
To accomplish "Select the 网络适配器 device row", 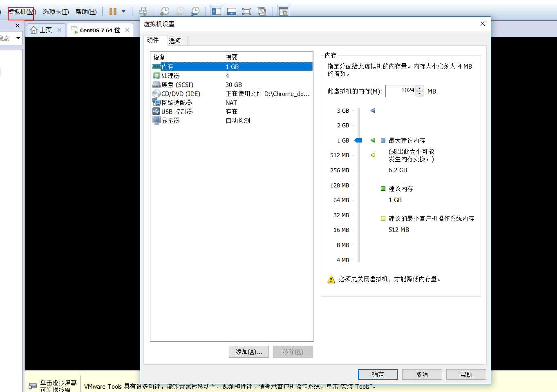I will pos(232,102).
